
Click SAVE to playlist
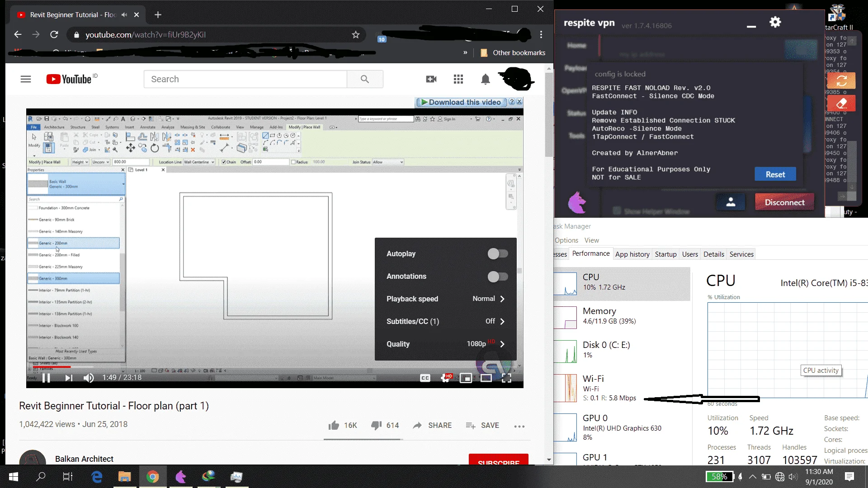click(x=482, y=426)
